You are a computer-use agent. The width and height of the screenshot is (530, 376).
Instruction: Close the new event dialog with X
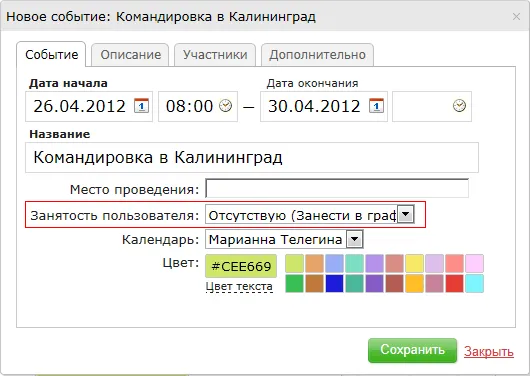pyautogui.click(x=516, y=16)
